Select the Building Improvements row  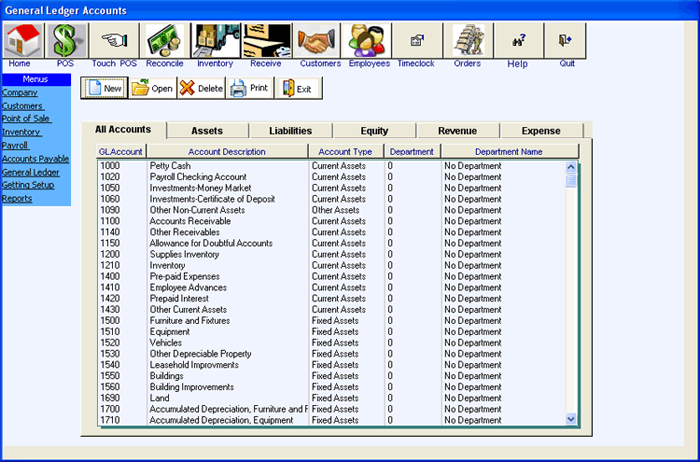331,387
